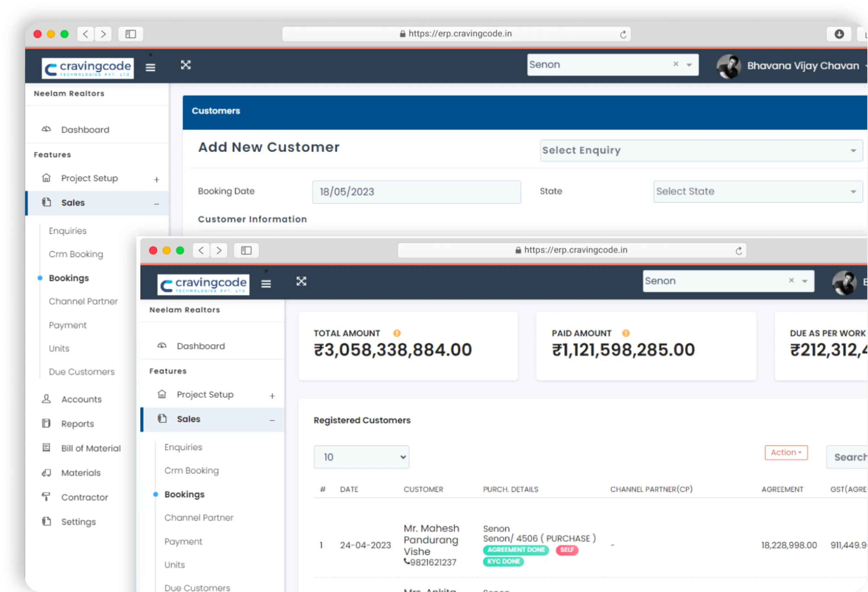The image size is (868, 592).
Task: Open Channel Partner in front window sidebar
Action: click(199, 518)
